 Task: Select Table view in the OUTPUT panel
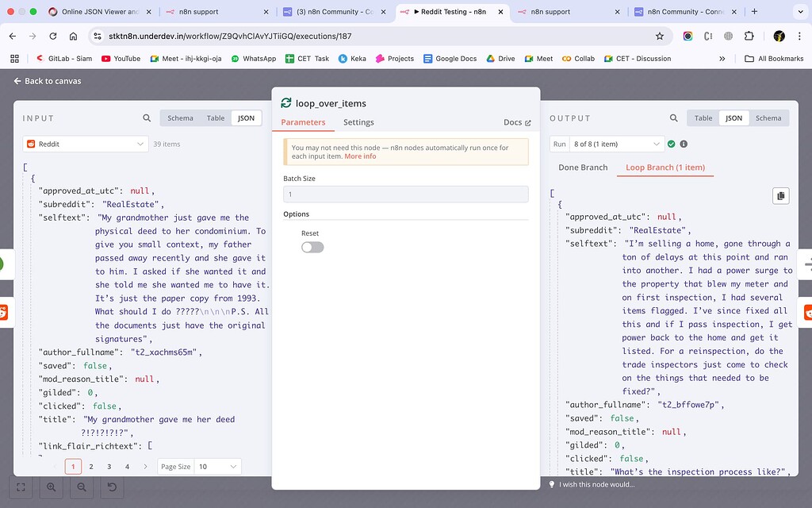pyautogui.click(x=703, y=117)
